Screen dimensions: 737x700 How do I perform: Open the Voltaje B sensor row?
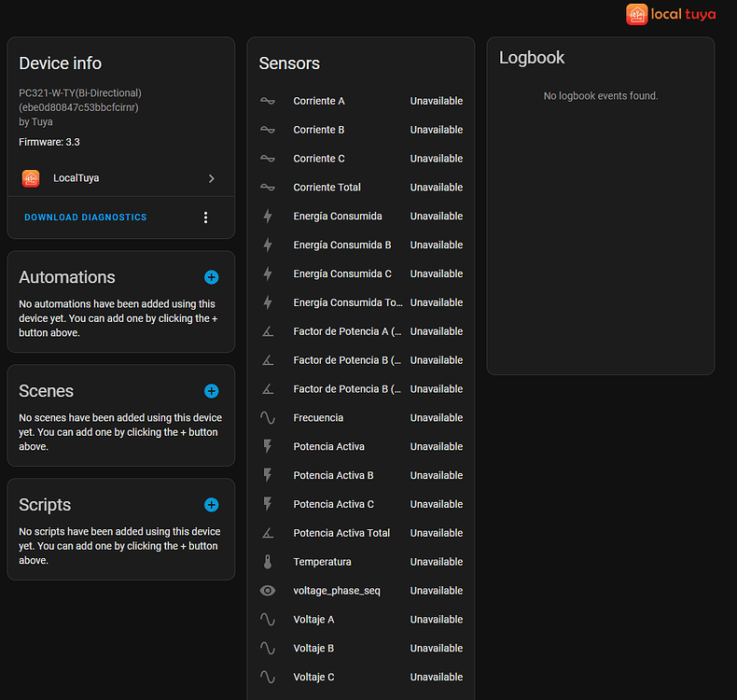point(313,649)
